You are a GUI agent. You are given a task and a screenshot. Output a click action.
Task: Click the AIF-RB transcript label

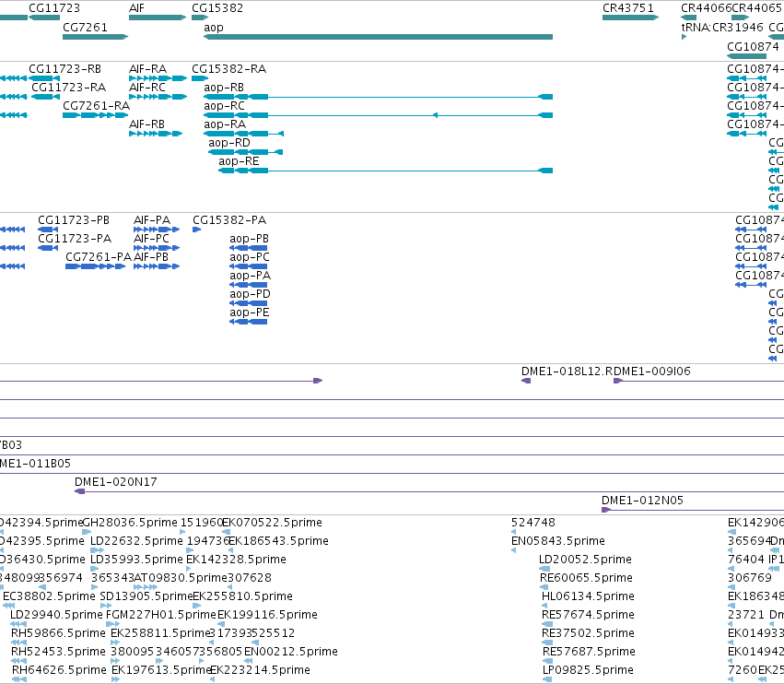[147, 124]
